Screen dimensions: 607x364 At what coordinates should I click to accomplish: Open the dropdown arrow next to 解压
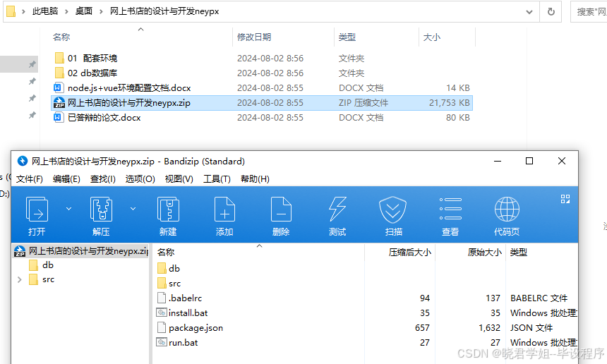click(133, 209)
